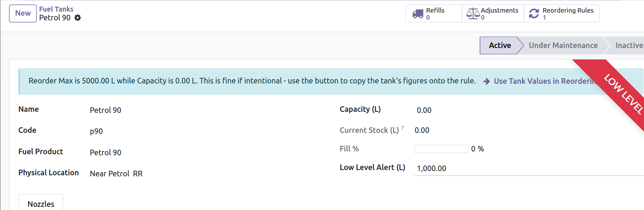
Task: Set status to Active
Action: pyautogui.click(x=500, y=46)
